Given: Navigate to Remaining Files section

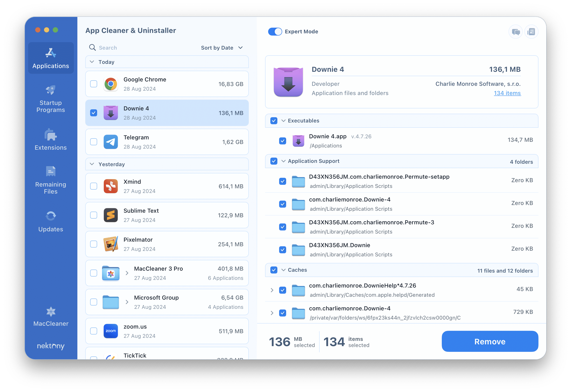Looking at the screenshot, I should [50, 180].
